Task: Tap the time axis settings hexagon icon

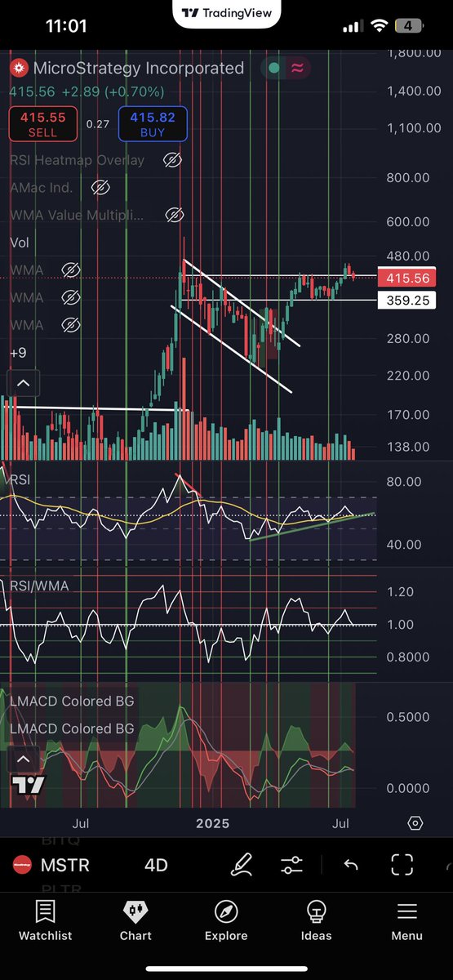Action: [x=416, y=823]
